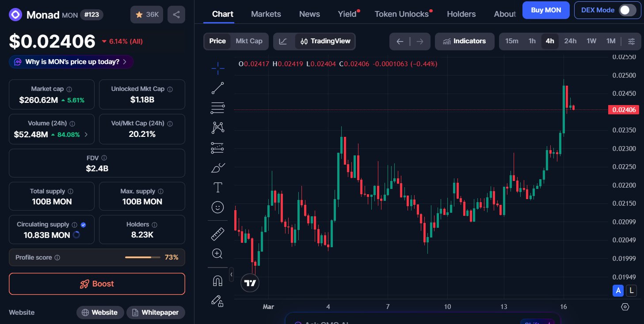Open the Indicators menu
The height and width of the screenshot is (324, 644).
465,41
